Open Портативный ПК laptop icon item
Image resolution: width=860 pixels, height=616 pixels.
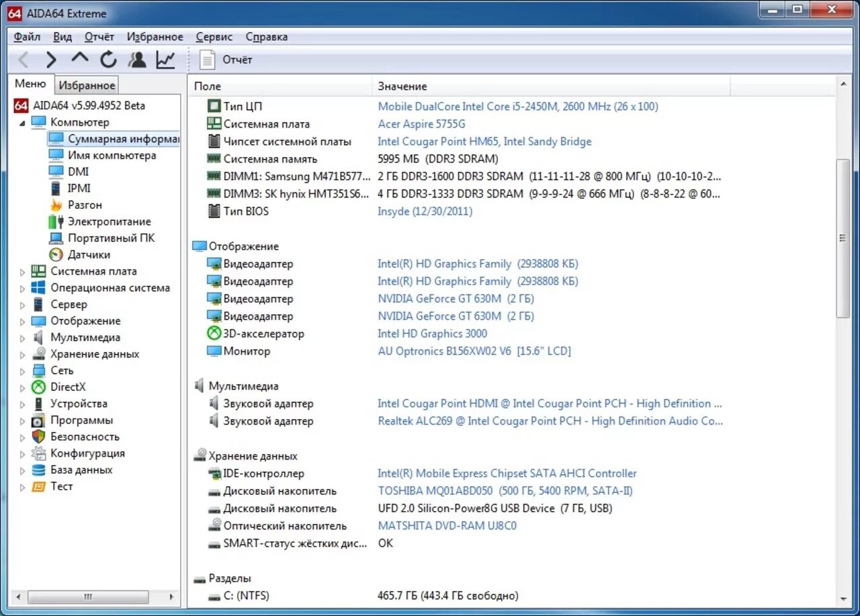tap(56, 238)
